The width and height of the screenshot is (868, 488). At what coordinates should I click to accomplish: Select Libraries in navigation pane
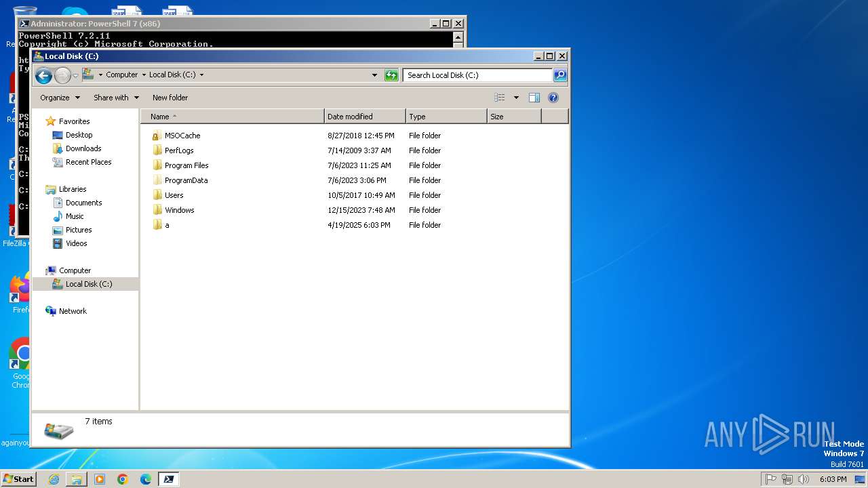tap(73, 189)
